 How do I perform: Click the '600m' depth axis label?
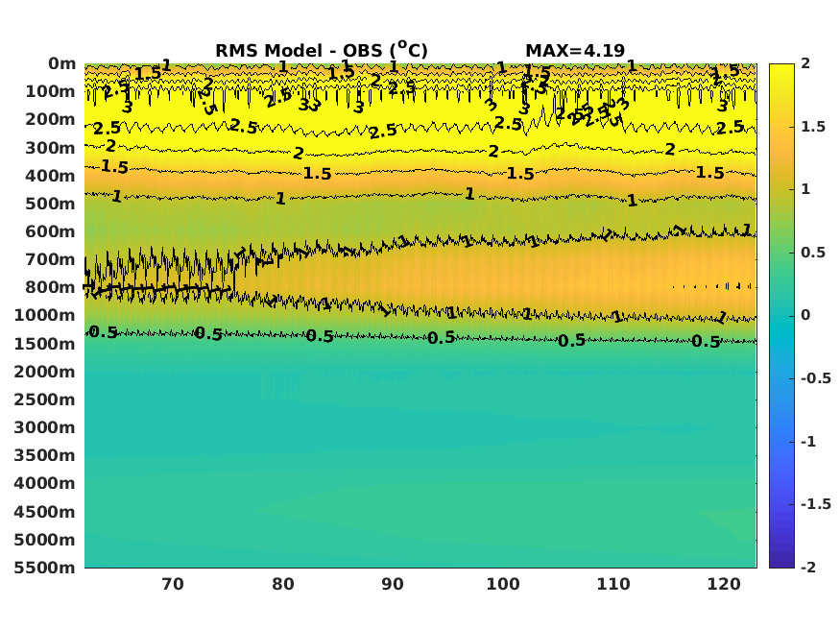tap(50, 231)
